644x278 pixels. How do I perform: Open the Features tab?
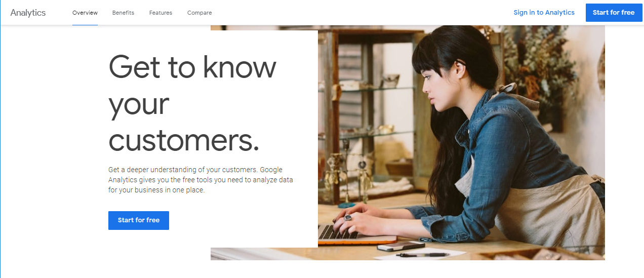click(x=160, y=13)
